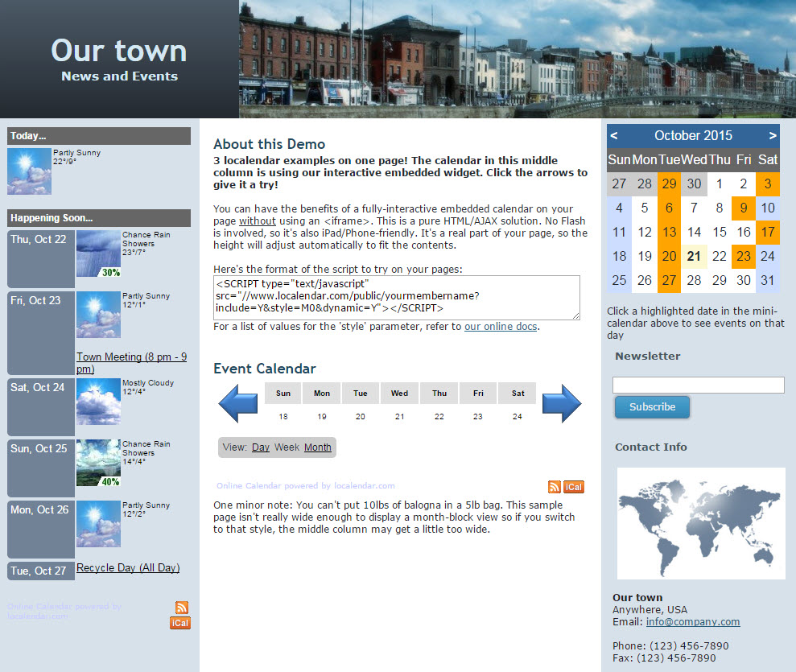Click the info@company.com email link
796x672 pixels.
point(693,622)
